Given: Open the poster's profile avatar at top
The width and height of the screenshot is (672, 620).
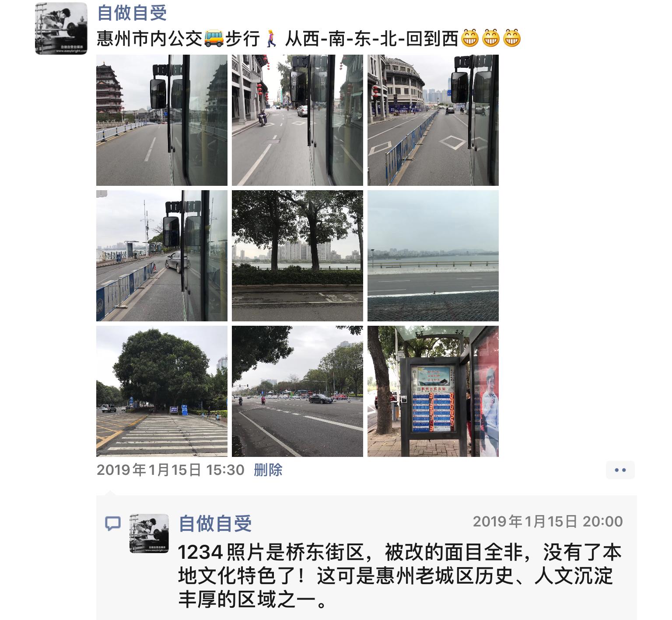Looking at the screenshot, I should click(61, 28).
